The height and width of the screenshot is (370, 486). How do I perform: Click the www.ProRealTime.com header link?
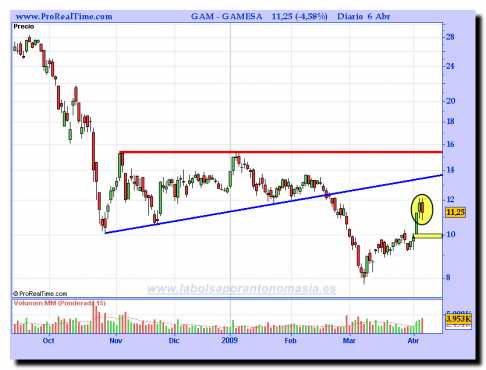coord(64,16)
